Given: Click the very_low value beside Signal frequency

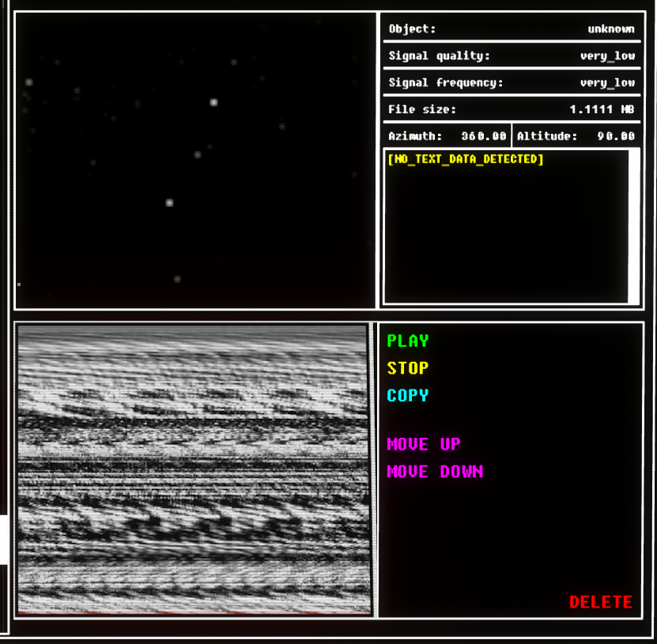Looking at the screenshot, I should pos(606,83).
